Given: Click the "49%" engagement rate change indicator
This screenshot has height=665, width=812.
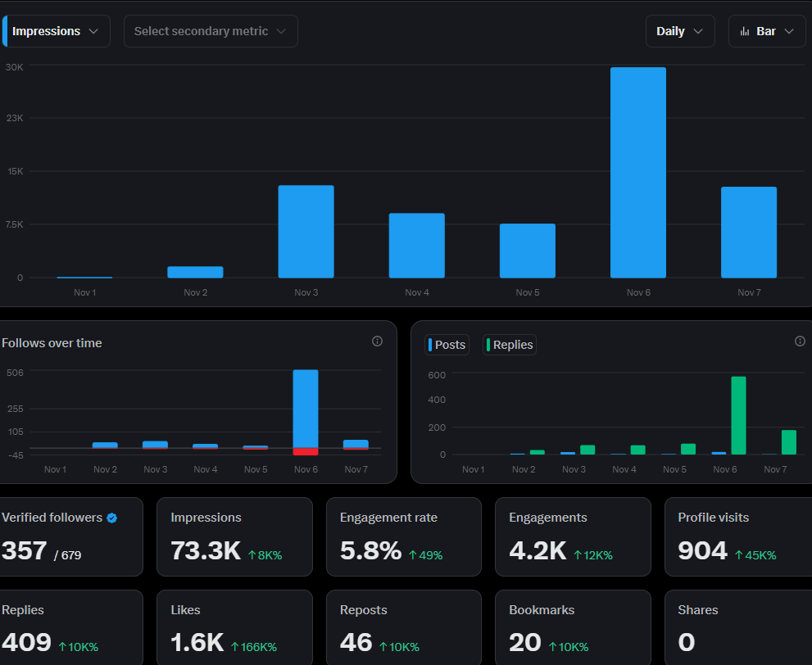Looking at the screenshot, I should [x=426, y=555].
